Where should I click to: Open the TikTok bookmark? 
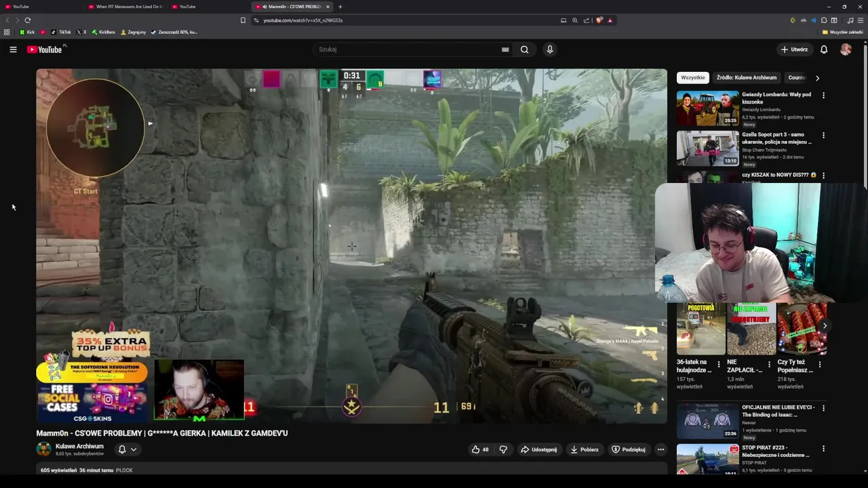(61, 32)
